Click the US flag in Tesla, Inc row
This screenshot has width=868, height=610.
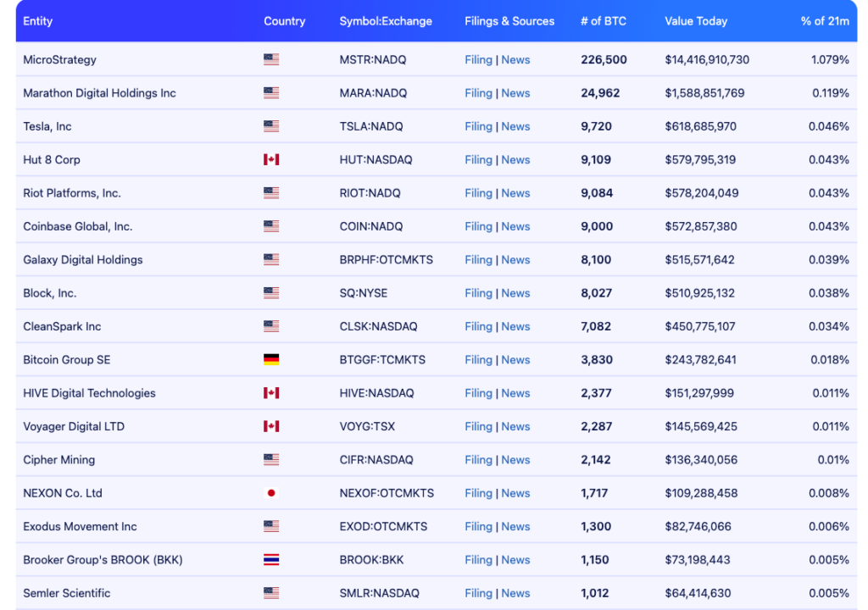pos(271,127)
